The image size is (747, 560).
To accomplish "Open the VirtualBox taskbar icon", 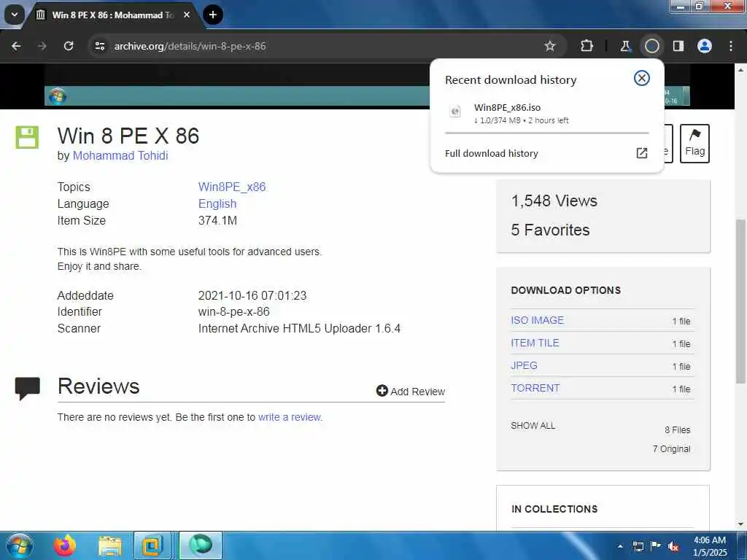I will point(152,545).
